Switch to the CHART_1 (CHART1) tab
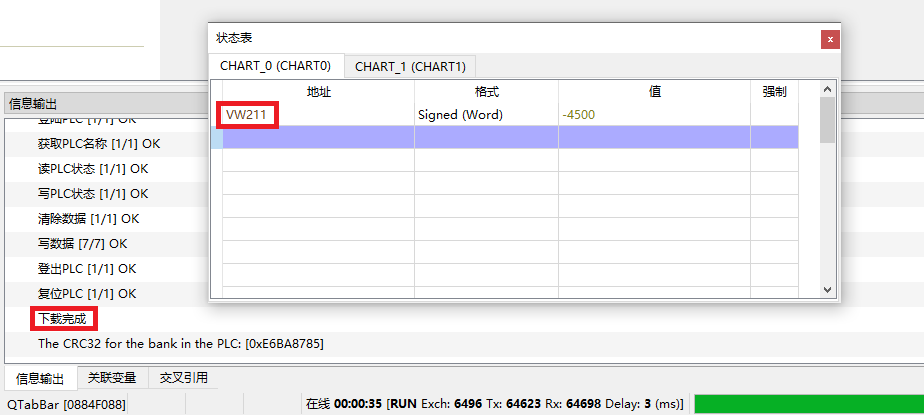This screenshot has height=415, width=924. click(x=410, y=67)
